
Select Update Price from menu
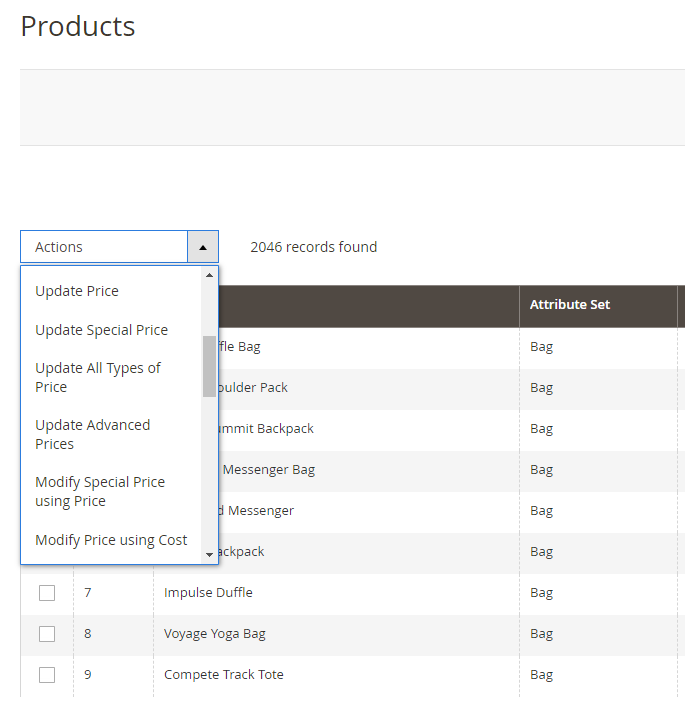pyautogui.click(x=77, y=291)
